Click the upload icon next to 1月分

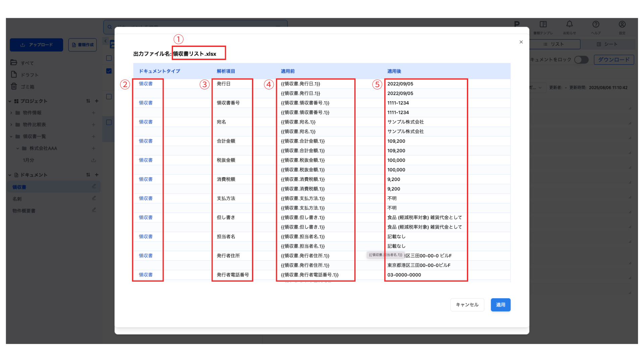94,160
